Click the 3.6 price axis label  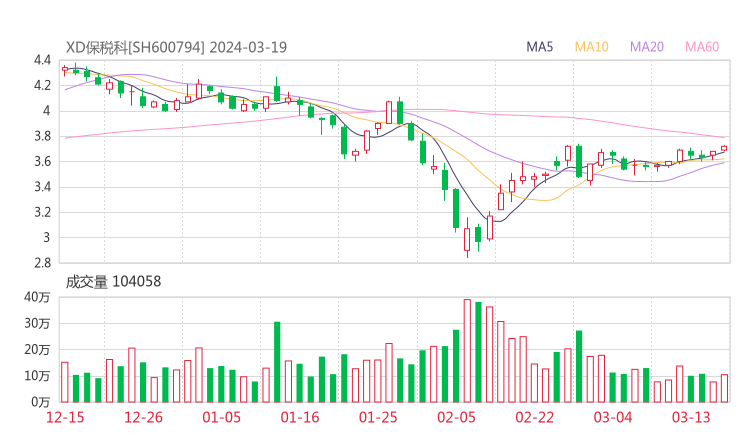pyautogui.click(x=42, y=161)
